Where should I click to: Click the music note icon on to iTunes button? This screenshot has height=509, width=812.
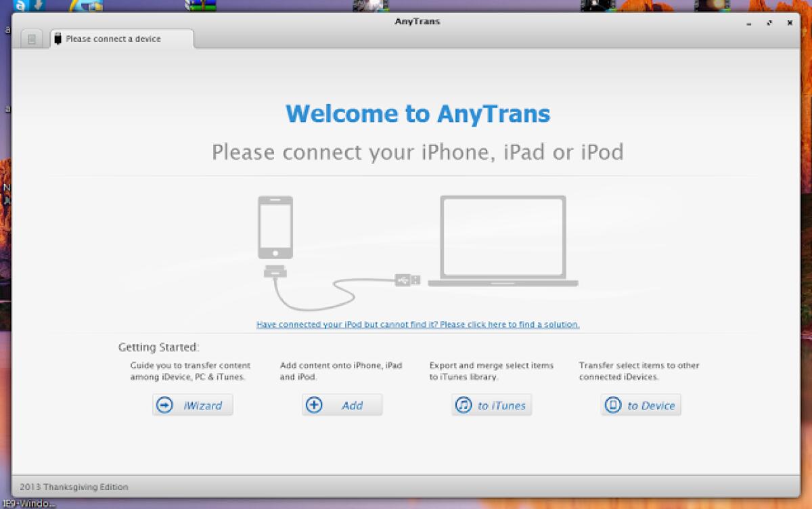point(463,405)
